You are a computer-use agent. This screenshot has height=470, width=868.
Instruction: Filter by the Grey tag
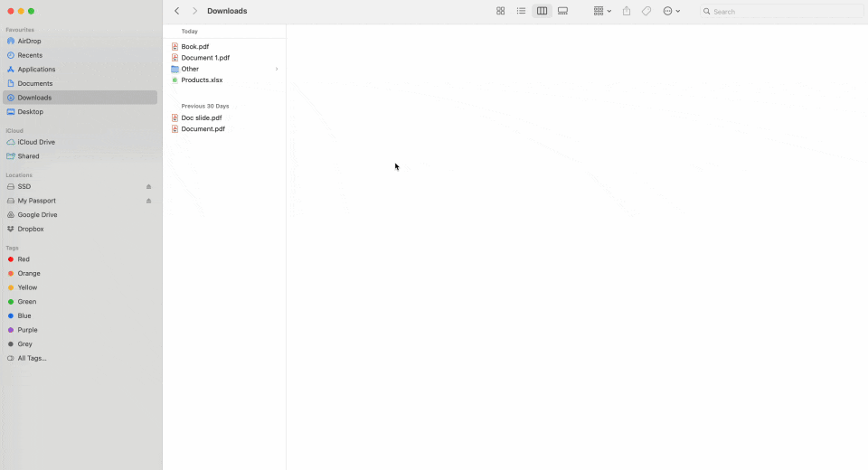[x=80, y=343]
